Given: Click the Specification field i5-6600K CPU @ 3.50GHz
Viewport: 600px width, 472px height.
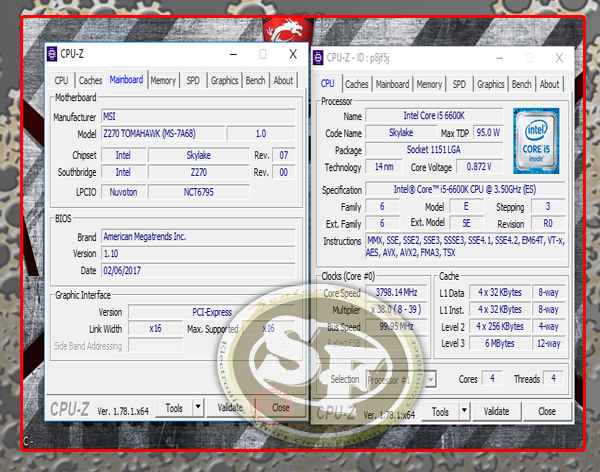Looking at the screenshot, I should coord(465,189).
